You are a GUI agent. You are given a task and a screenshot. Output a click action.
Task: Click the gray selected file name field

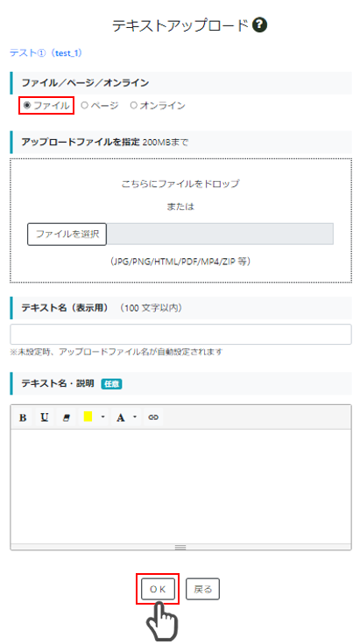(x=220, y=234)
